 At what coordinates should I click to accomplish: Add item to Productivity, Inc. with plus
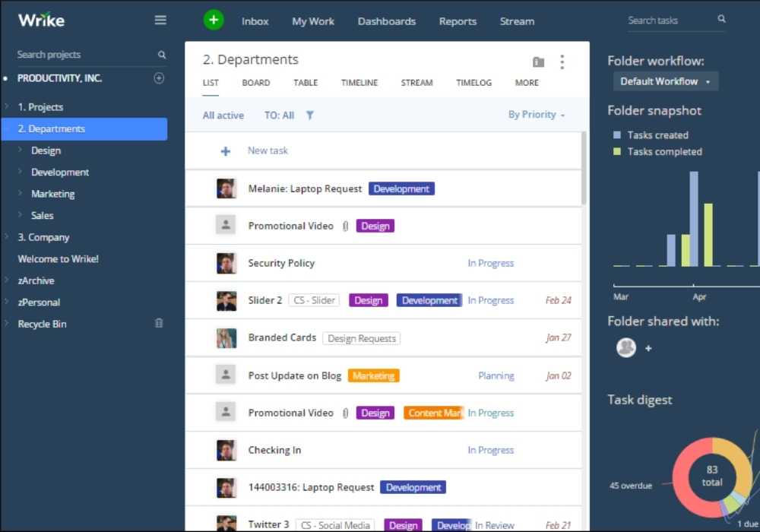[159, 78]
